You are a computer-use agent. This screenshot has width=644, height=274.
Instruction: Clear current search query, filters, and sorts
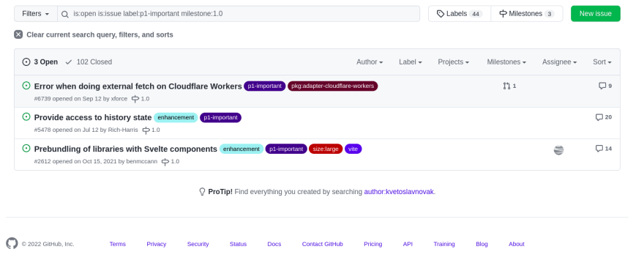pyautogui.click(x=94, y=34)
